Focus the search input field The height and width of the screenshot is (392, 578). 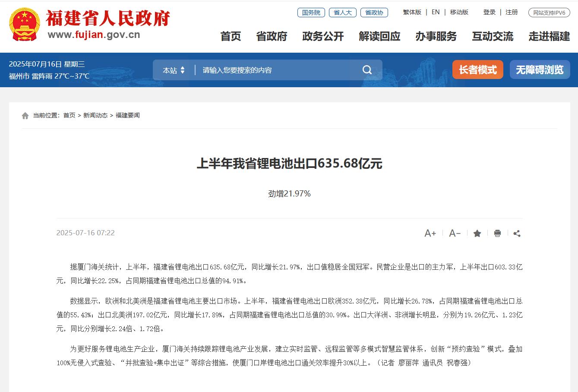point(278,70)
